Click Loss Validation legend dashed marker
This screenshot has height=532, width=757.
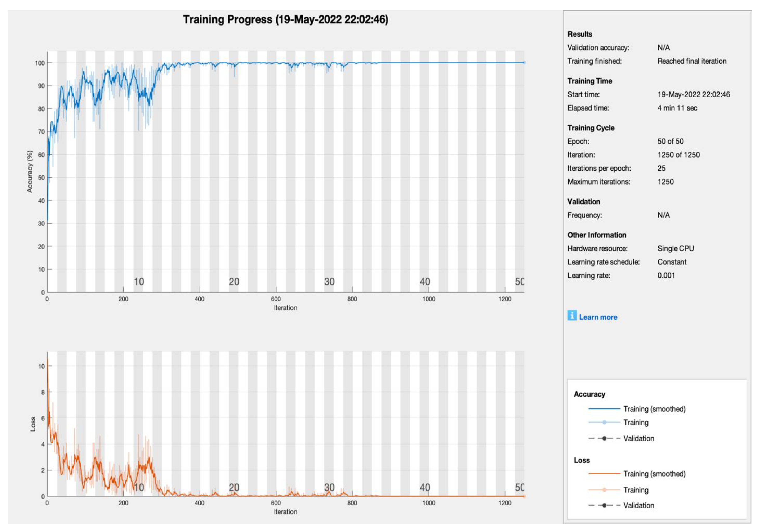pyautogui.click(x=604, y=505)
